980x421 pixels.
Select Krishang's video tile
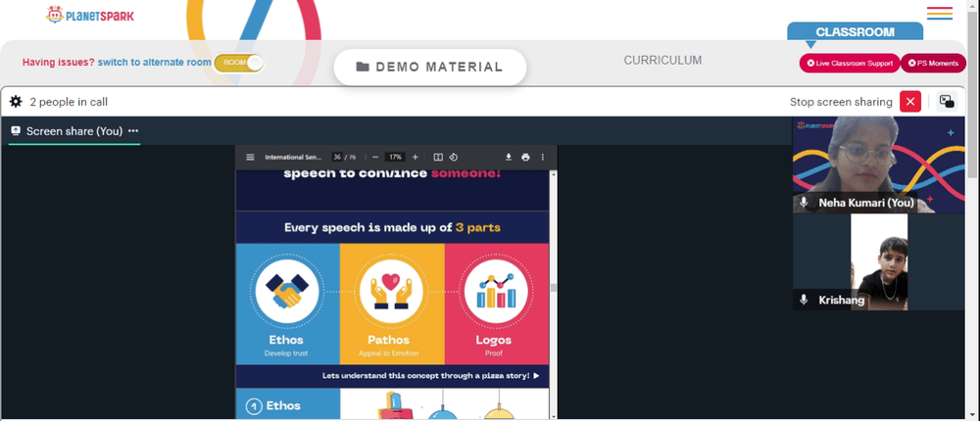click(879, 261)
